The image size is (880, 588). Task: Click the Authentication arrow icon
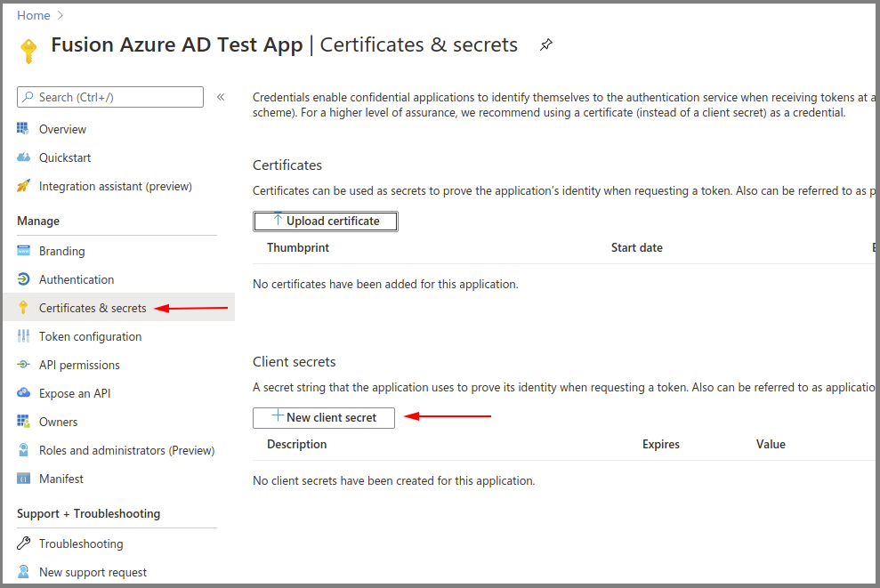(x=23, y=278)
